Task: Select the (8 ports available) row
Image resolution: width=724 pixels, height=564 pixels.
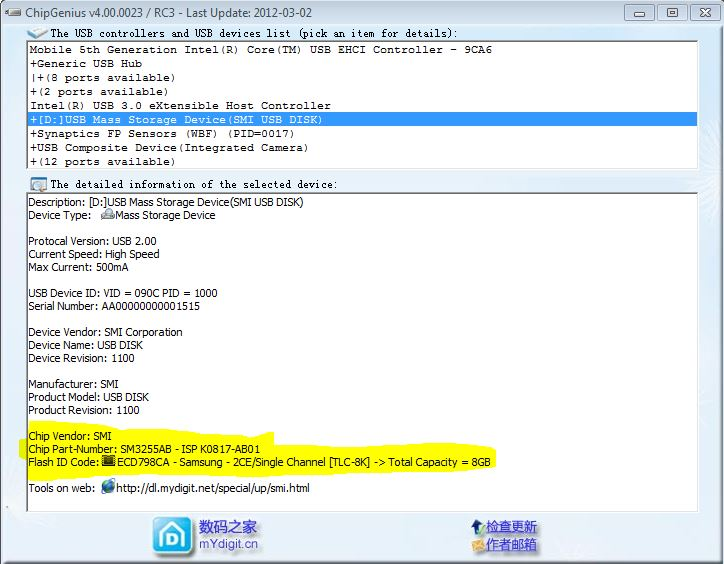Action: coord(362,78)
